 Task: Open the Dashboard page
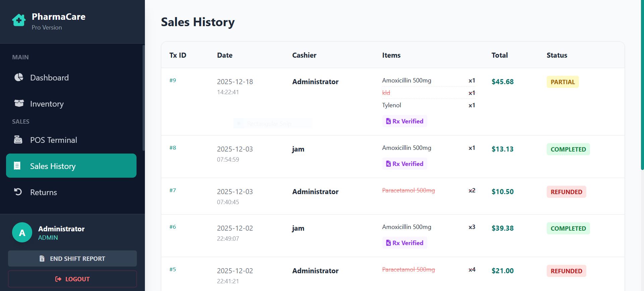71,77
